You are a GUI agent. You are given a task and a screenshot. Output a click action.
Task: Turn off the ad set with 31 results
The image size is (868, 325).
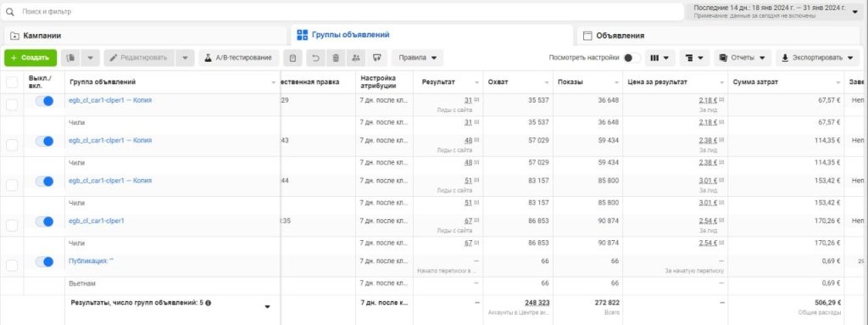pyautogui.click(x=44, y=101)
